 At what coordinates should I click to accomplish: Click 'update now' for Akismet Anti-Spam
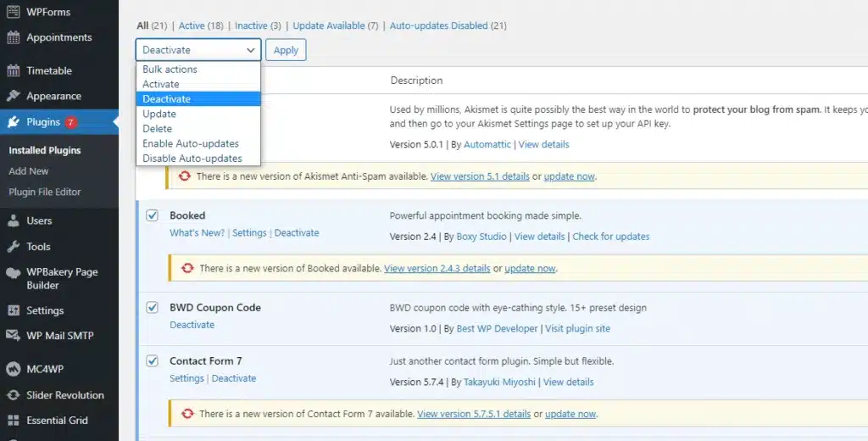569,176
